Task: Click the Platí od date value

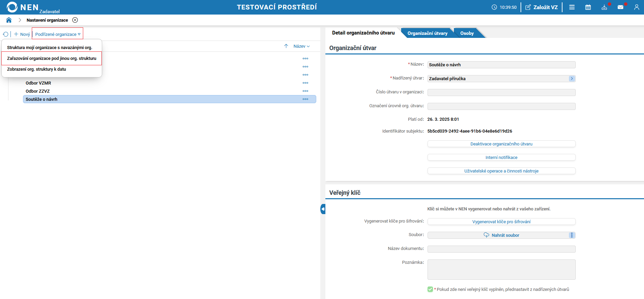Action: pyautogui.click(x=443, y=119)
